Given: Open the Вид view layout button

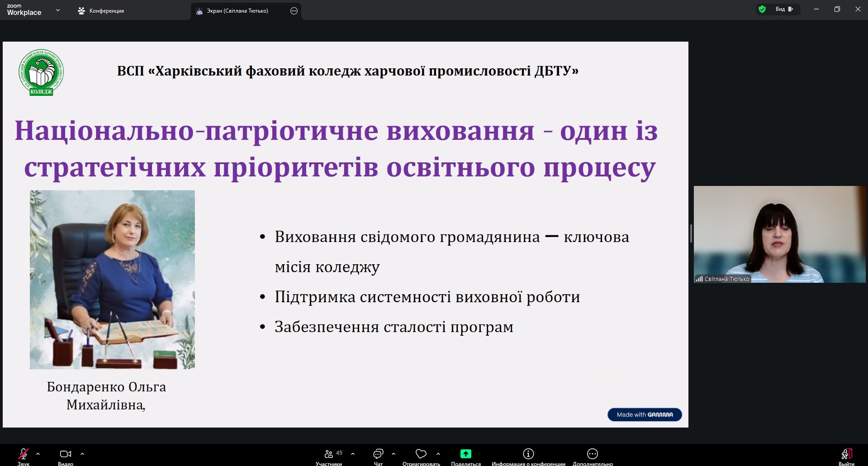Looking at the screenshot, I should (x=784, y=9).
